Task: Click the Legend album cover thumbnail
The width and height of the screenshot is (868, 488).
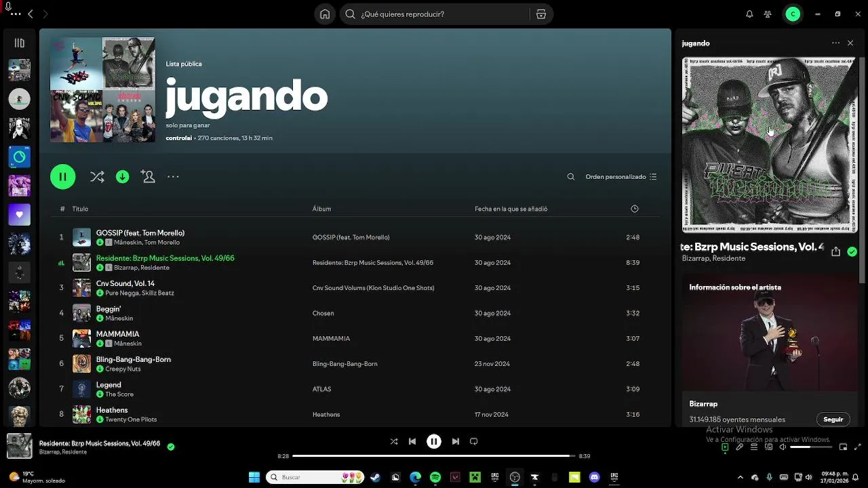Action: (81, 389)
